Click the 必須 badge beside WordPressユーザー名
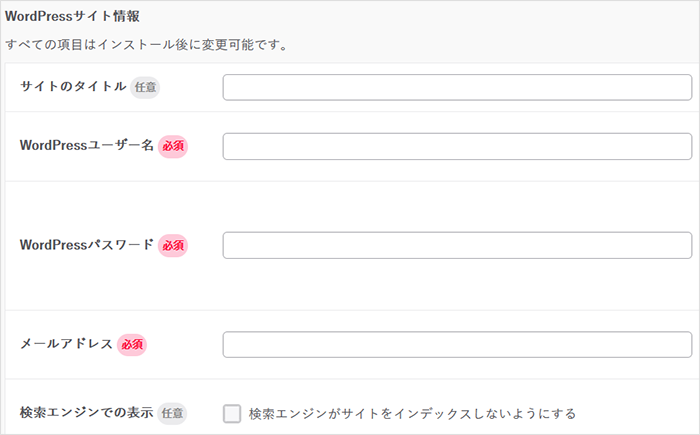The width and height of the screenshot is (700, 435). click(x=173, y=146)
